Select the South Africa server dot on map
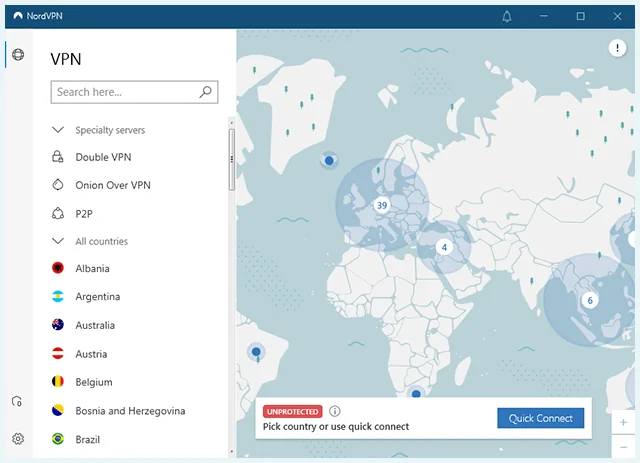Viewport: 640px width, 463px height. tap(416, 394)
